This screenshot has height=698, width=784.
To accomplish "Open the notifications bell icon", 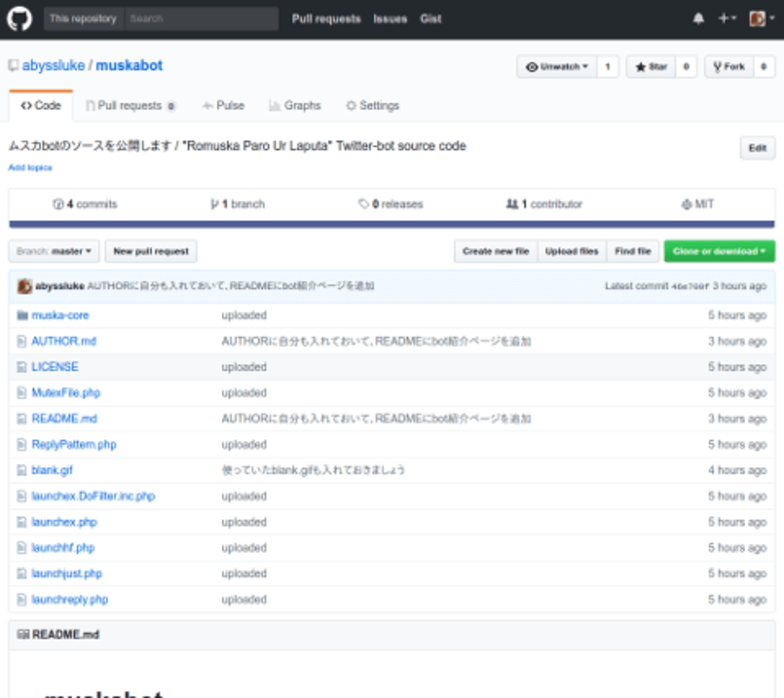I will [698, 19].
